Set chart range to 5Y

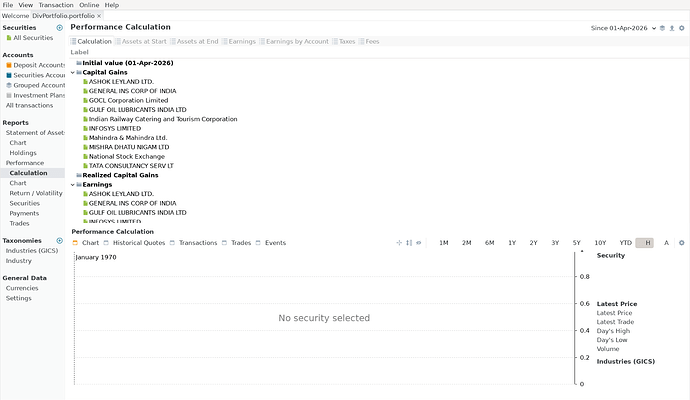[576, 243]
